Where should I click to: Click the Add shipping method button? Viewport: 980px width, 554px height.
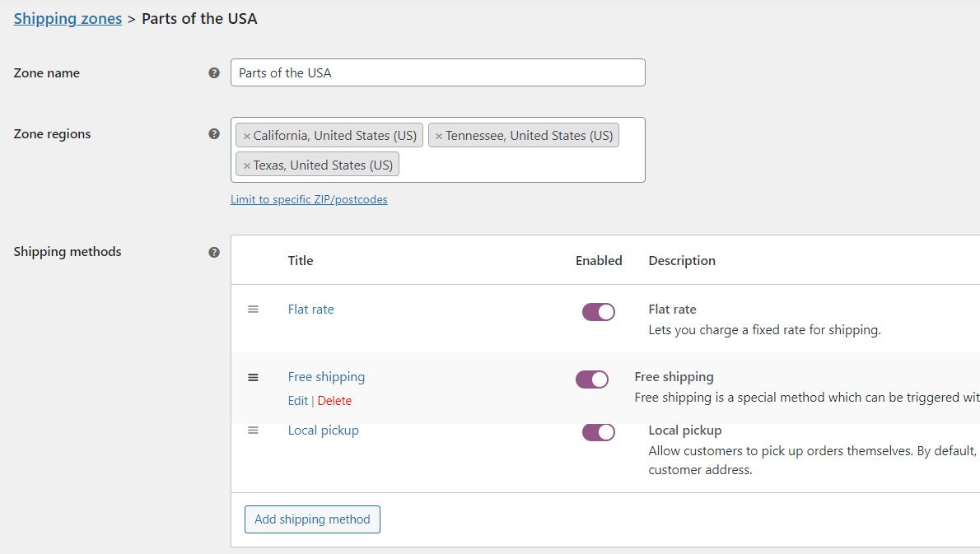(x=312, y=519)
